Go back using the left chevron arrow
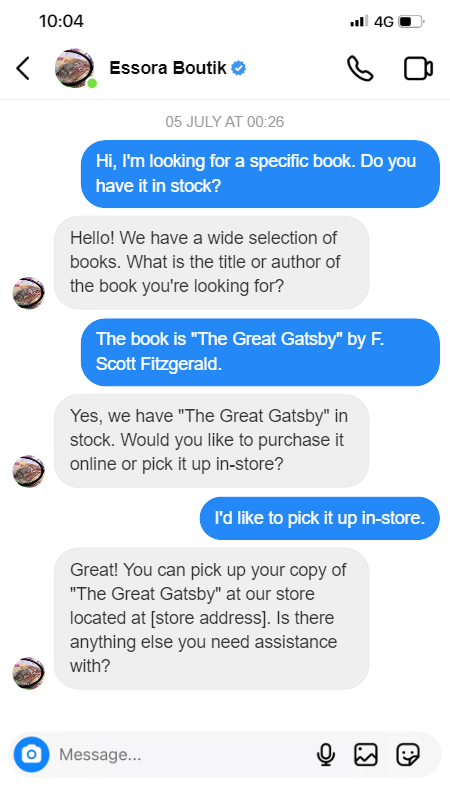This screenshot has width=450, height=796. (x=23, y=69)
